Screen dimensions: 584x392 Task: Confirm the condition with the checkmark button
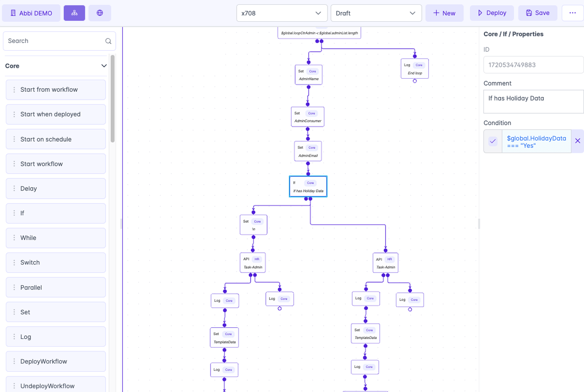[x=493, y=141]
